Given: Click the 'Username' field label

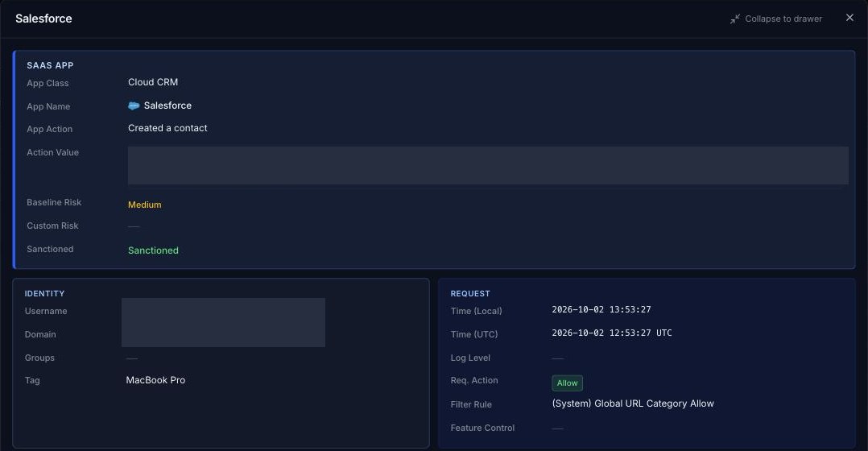Looking at the screenshot, I should [x=45, y=312].
